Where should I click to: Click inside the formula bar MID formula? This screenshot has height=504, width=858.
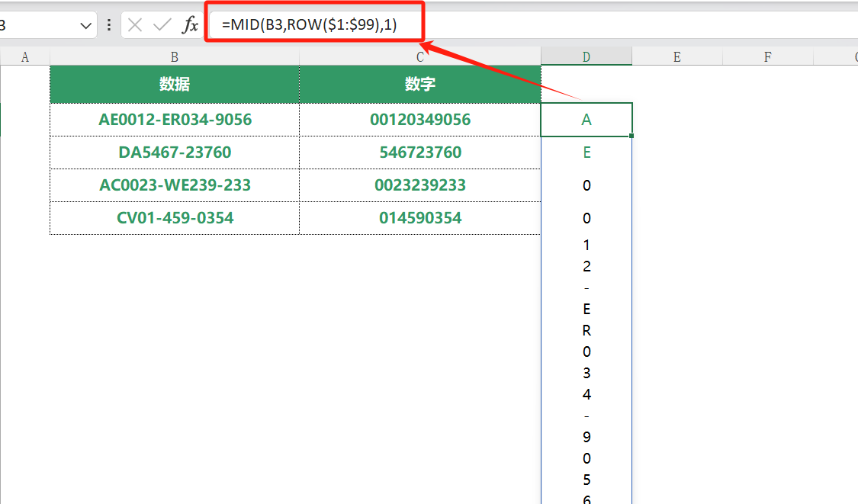[309, 24]
